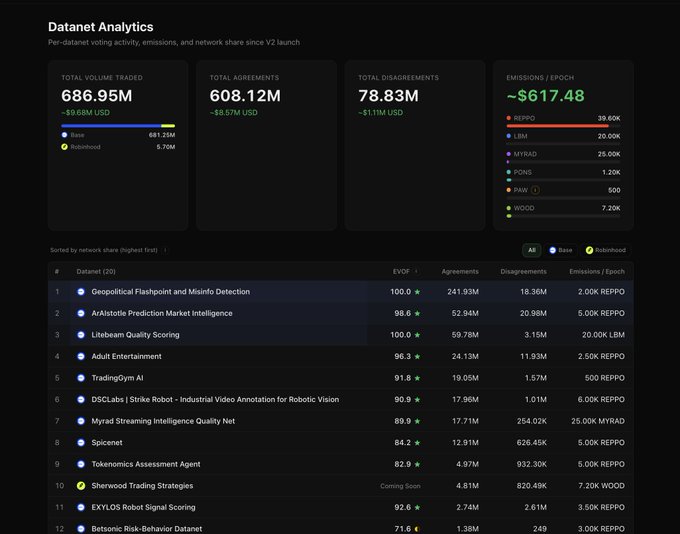Click the 7.20K WOOD emissions cell
This screenshot has width=680, height=534.
point(602,486)
